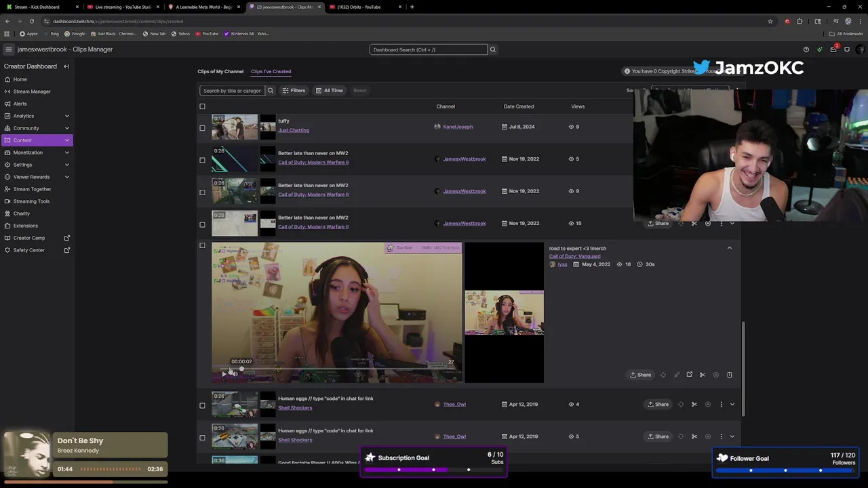Click scissors icon on Human eggs 4-views row
868x488 pixels.
click(x=694, y=405)
